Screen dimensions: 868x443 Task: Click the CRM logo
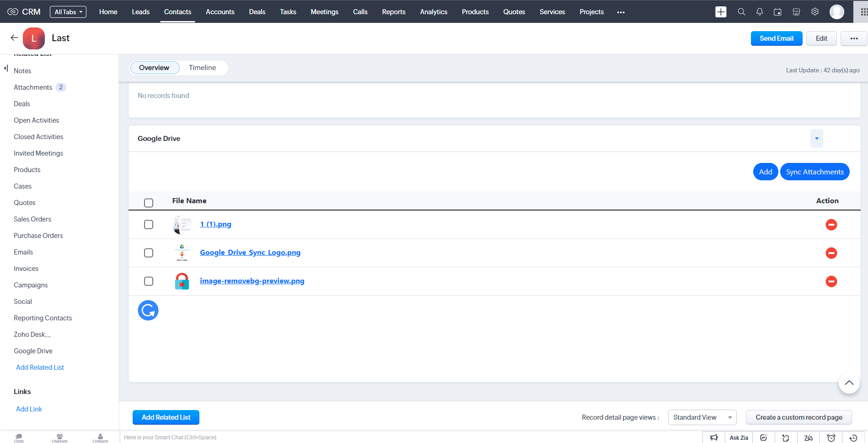click(24, 12)
